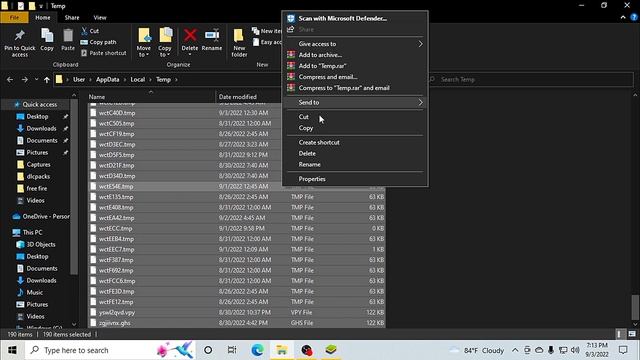Expand Give access to submenu
This screenshot has height=360, width=640.
coord(355,44)
